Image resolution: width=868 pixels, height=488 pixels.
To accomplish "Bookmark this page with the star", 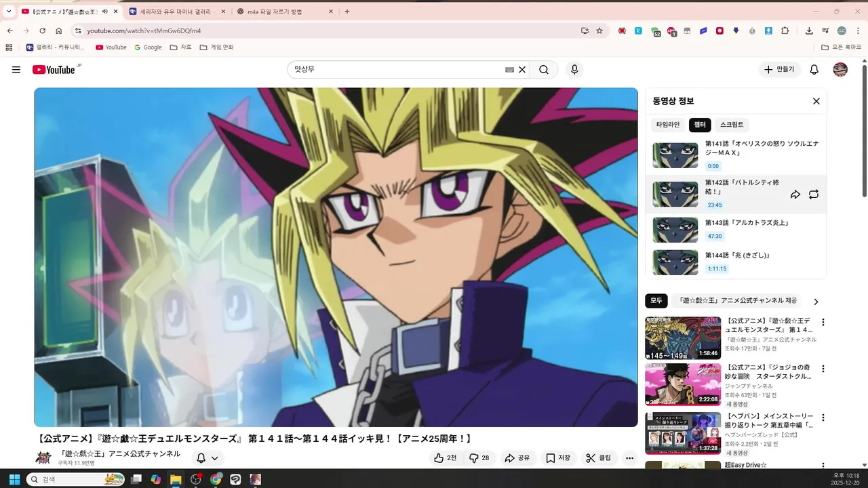I will pos(599,30).
